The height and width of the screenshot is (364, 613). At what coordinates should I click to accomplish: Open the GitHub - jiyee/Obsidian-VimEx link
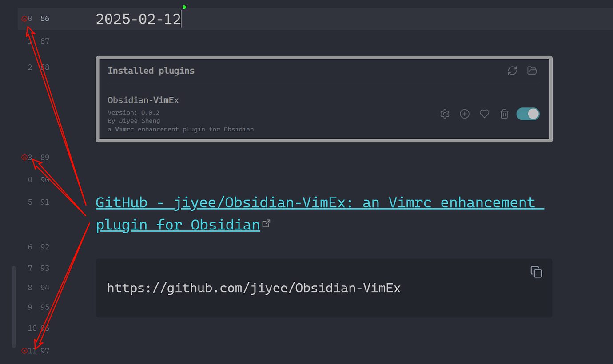click(x=222, y=202)
